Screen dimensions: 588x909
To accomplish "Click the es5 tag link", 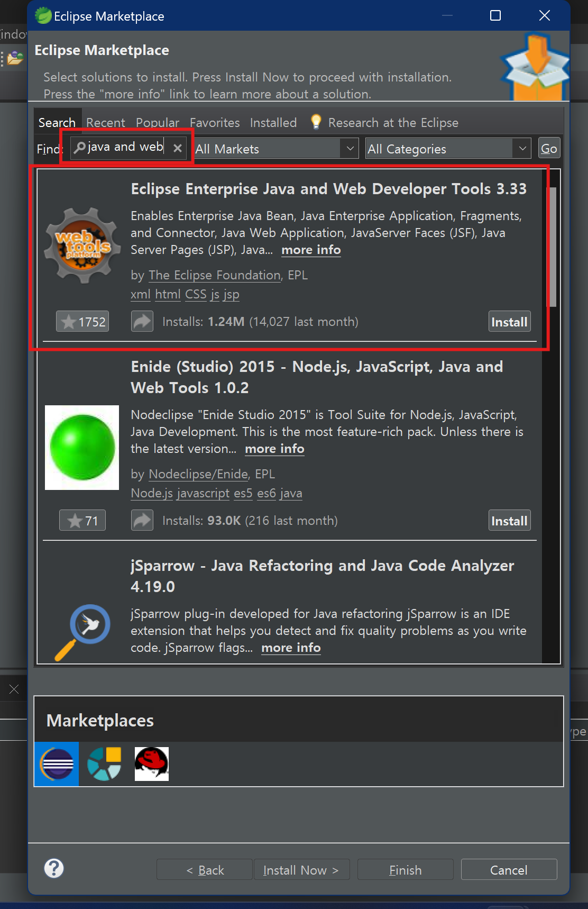I will pyautogui.click(x=243, y=493).
